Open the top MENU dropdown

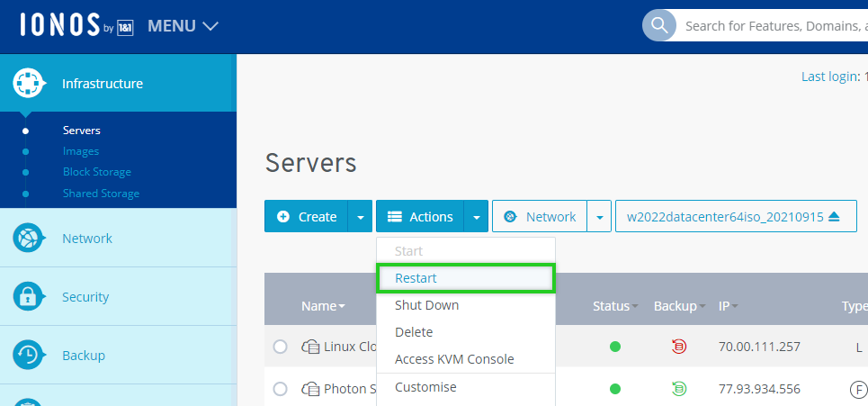coord(183,26)
